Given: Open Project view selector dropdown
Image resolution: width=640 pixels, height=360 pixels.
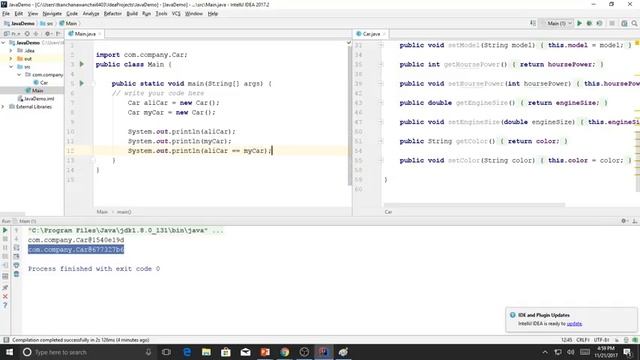Looking at the screenshot, I should coord(12,34).
